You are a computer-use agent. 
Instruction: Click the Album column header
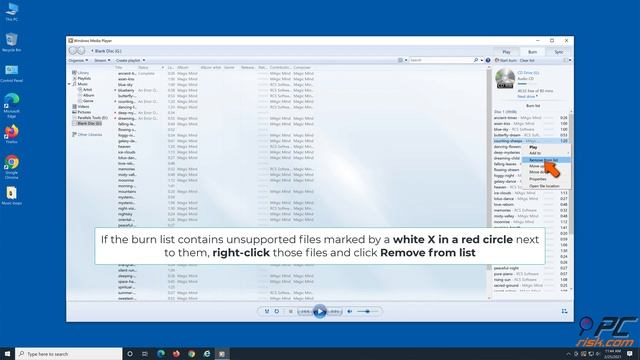[x=182, y=67]
